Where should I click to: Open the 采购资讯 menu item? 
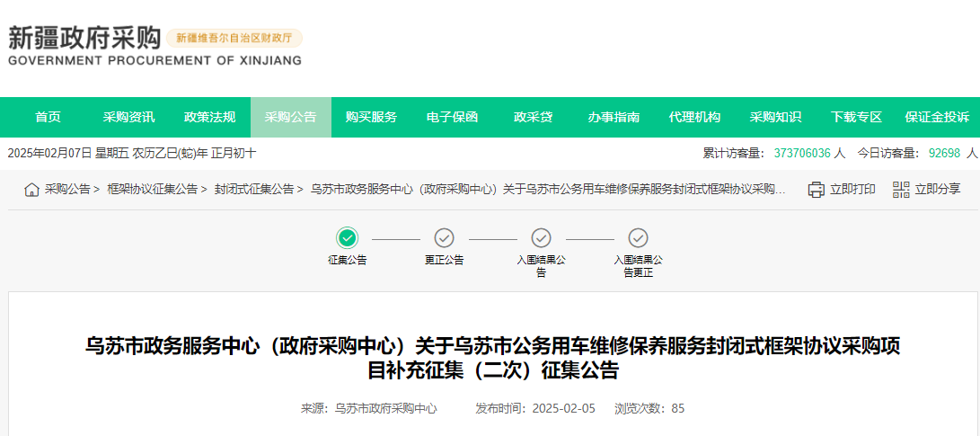(128, 118)
